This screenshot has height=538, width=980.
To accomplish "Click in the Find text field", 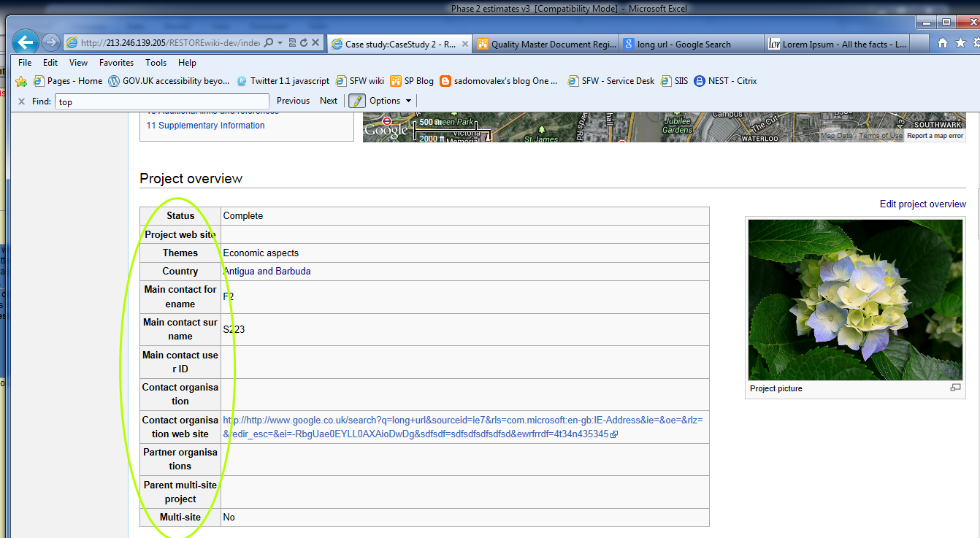I will tap(161, 101).
